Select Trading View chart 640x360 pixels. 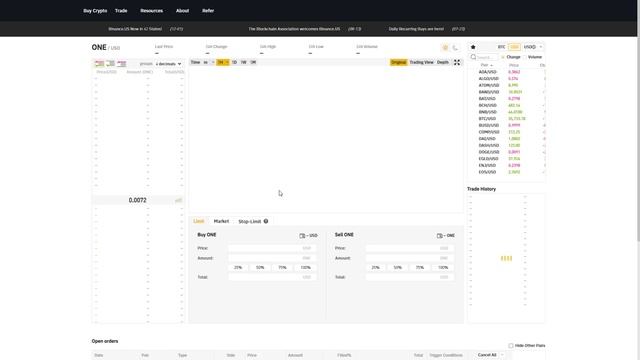tap(421, 62)
